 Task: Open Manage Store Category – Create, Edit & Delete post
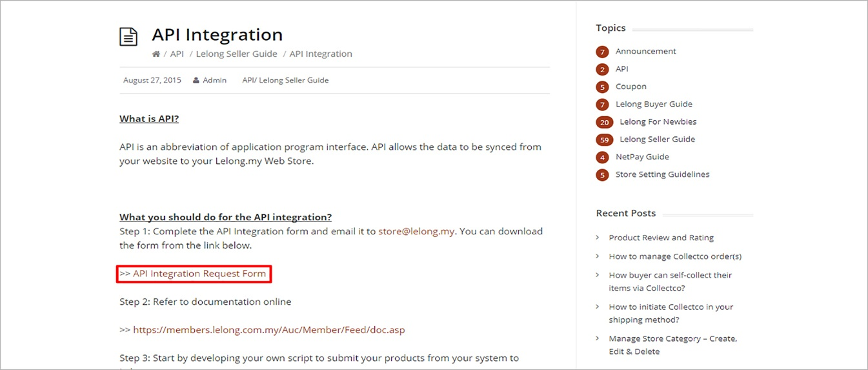click(673, 345)
